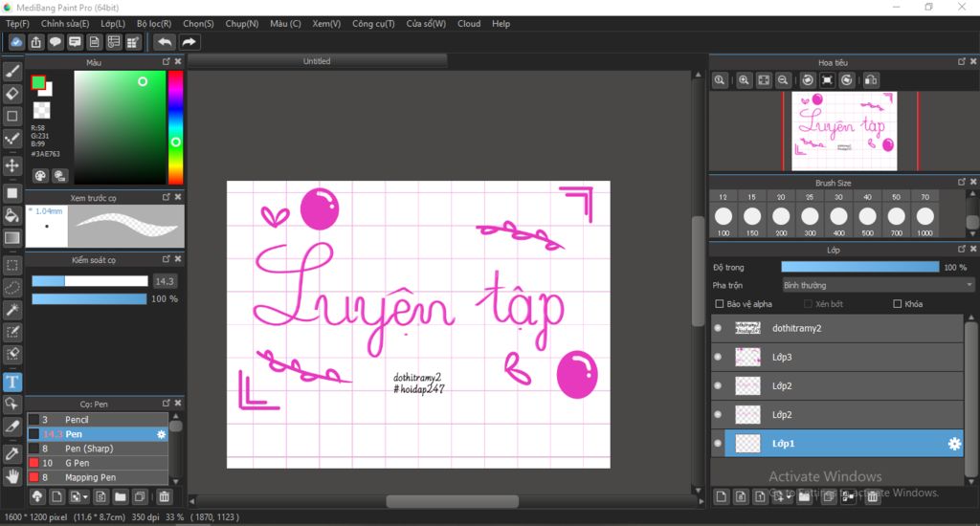Screen dimensions: 980x526
Task: Click the Độ trong layer opacity slider
Action: coord(860,267)
